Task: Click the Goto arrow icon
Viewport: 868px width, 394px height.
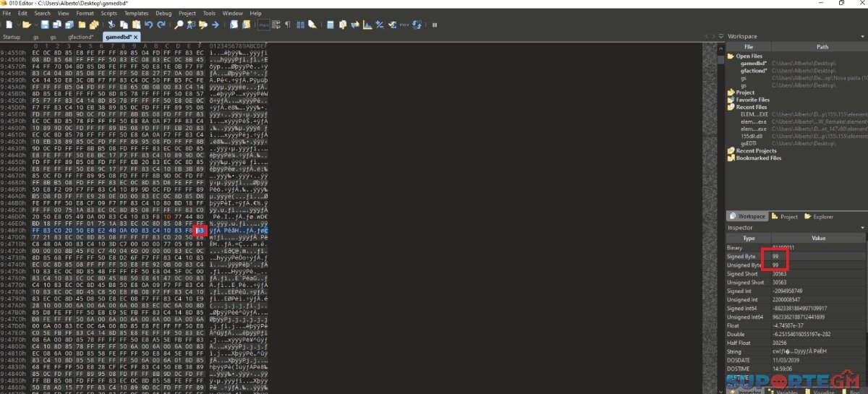Action: click(x=216, y=25)
